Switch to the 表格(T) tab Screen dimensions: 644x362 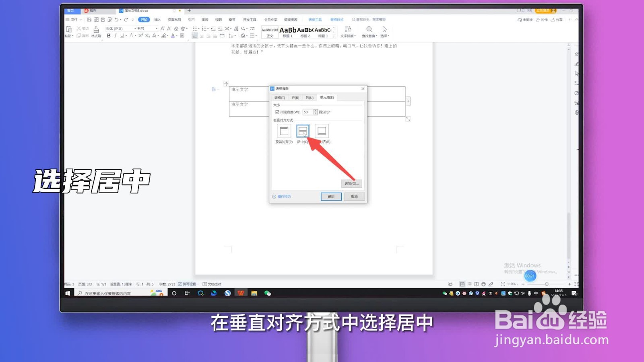(x=279, y=97)
